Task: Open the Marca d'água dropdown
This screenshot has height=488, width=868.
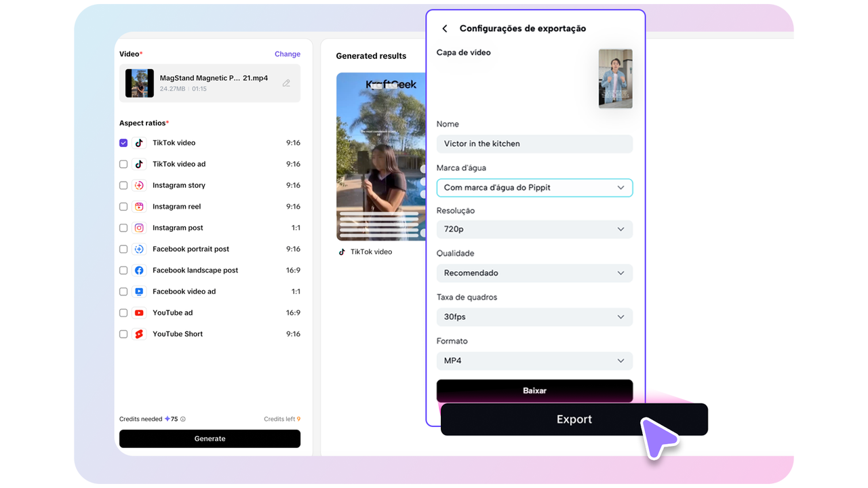Action: [x=534, y=188]
